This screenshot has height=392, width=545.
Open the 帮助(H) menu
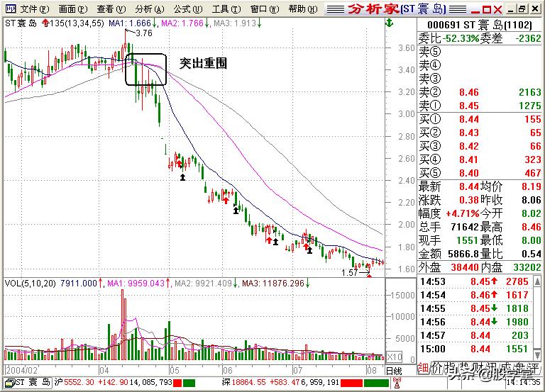(303, 9)
